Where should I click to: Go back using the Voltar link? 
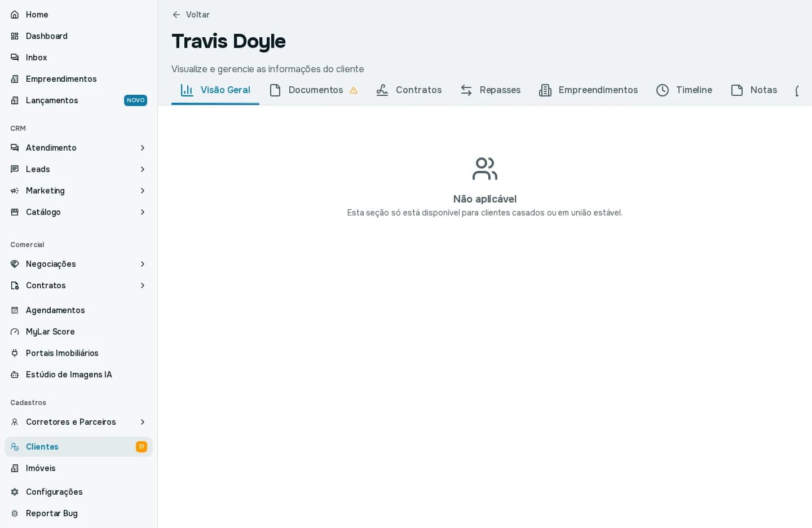[x=191, y=15]
